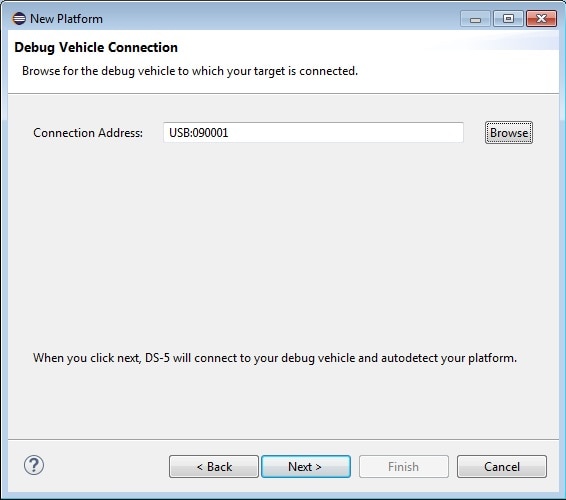Click the browse instruction description text
Screen dimensions: 566x500
(x=190, y=71)
